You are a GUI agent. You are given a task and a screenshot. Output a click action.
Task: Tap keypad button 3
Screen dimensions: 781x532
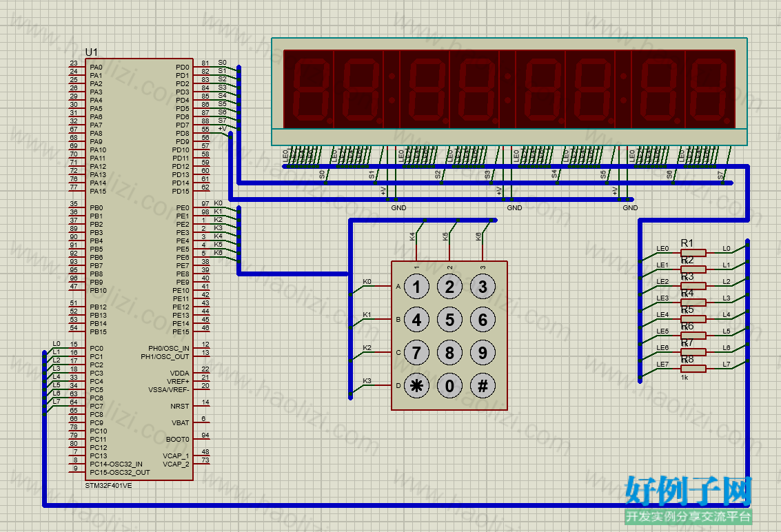tap(483, 287)
